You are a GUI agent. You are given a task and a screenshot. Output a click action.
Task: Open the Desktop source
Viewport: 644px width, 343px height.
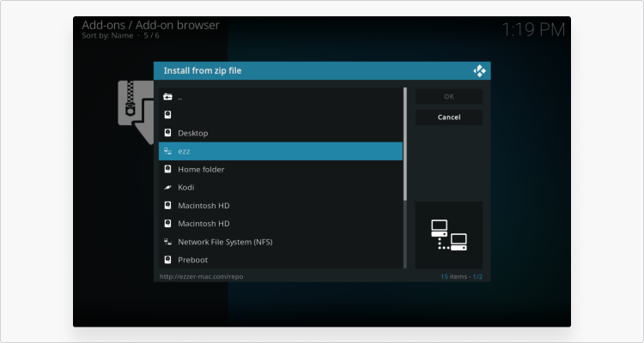coord(281,133)
